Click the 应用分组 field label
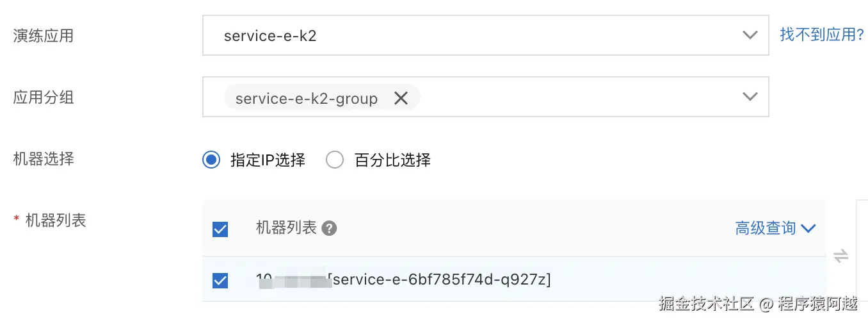 pos(44,97)
